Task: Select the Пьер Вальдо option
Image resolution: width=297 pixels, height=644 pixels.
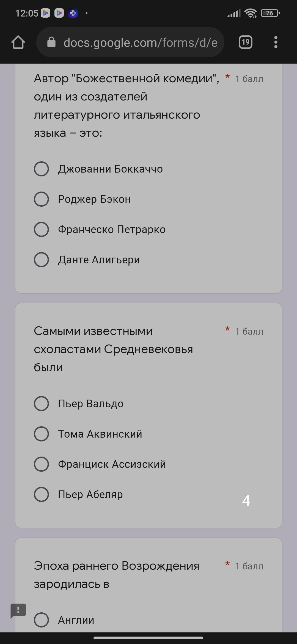Action: point(42,404)
